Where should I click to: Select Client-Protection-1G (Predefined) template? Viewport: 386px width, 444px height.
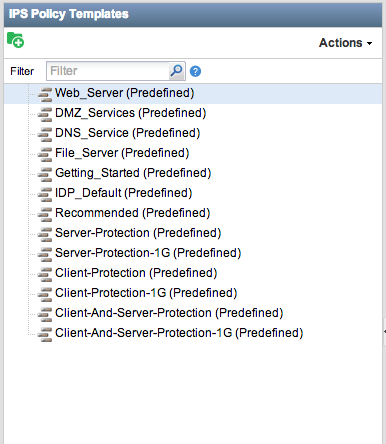coord(146,293)
